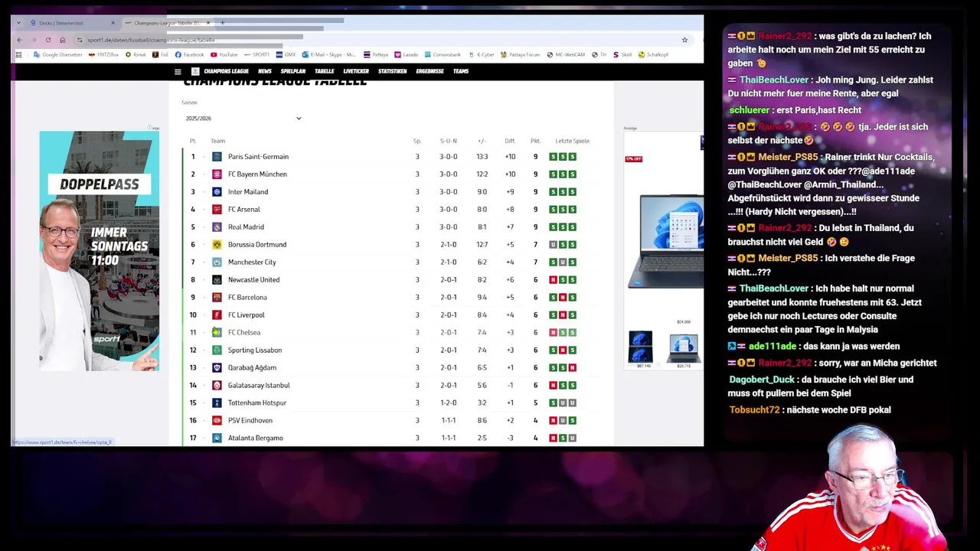Click Borussia Dortmund's first last-match U badge

pos(553,244)
